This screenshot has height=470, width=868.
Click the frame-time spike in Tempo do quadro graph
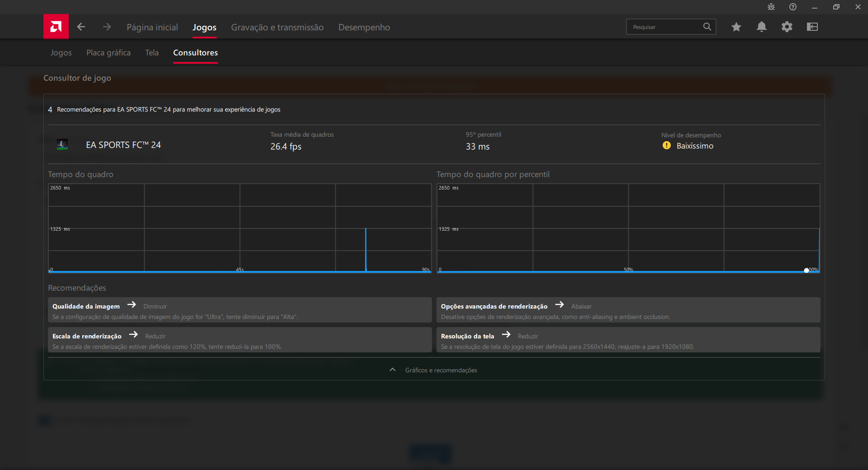coord(365,250)
